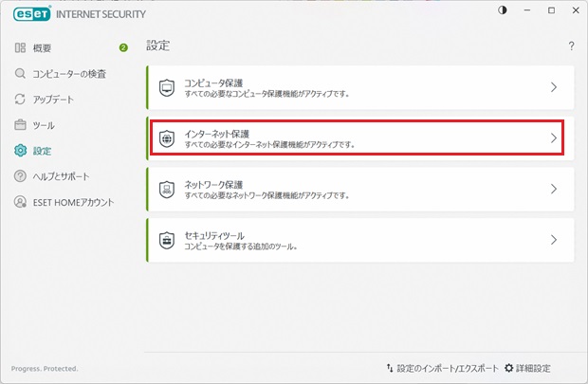Image resolution: width=588 pixels, height=384 pixels.
Task: Click text コンピュータを保護する追加のツール。
Action: [x=241, y=247]
